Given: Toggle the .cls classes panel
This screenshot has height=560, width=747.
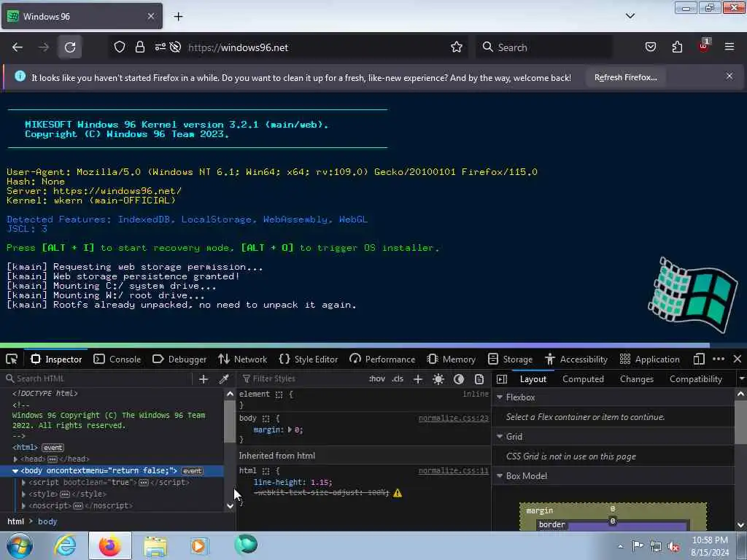Looking at the screenshot, I should 398,379.
